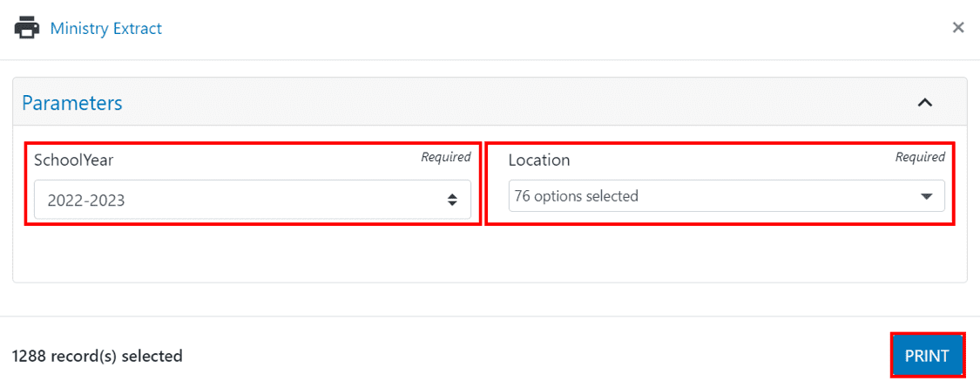Click the Location field label
The width and height of the screenshot is (980, 388).
click(538, 160)
